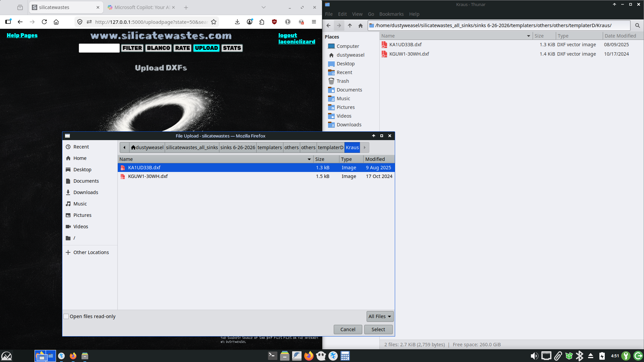The image size is (644, 362).
Task: Open Thunar View menu
Action: pos(357,14)
